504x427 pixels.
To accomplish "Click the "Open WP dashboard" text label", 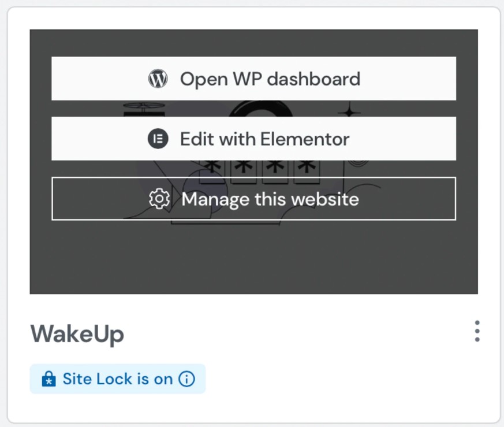I will click(270, 79).
